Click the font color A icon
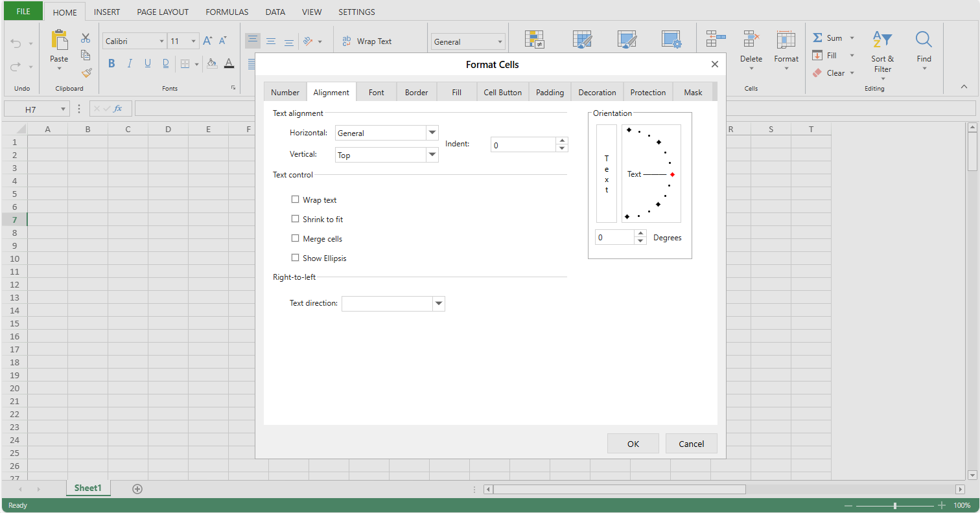This screenshot has height=513, width=980. tap(229, 63)
